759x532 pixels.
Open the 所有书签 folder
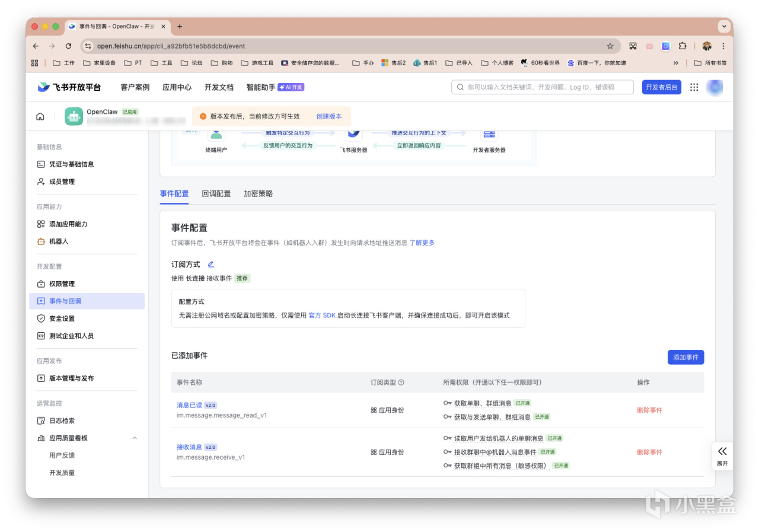pos(710,63)
